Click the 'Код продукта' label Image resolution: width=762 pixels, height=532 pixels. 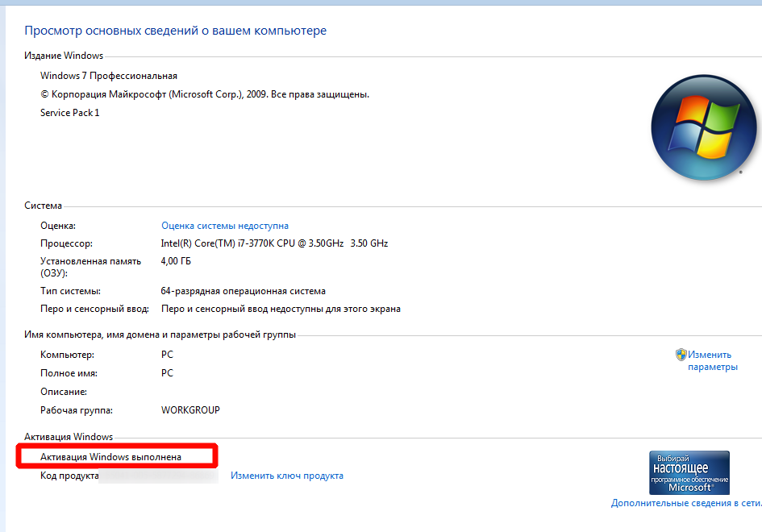[69, 476]
